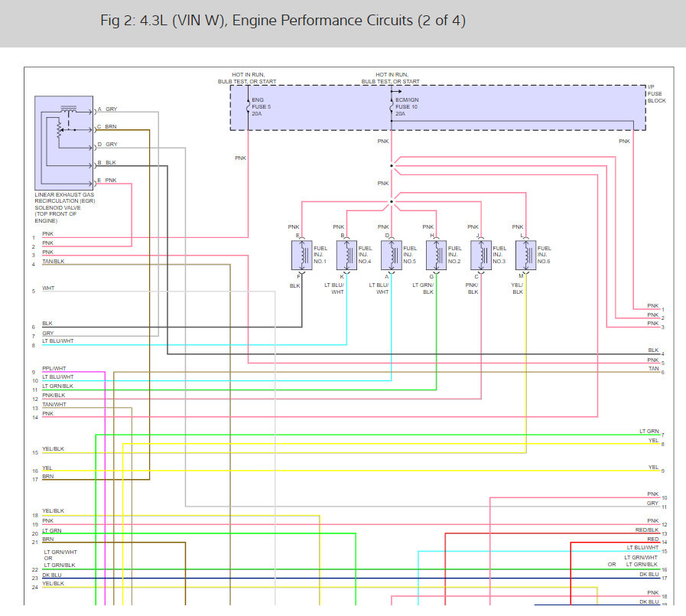Click the PNK/BLK label at left connector 12
Screen dimensions: 686x616
(x=54, y=396)
